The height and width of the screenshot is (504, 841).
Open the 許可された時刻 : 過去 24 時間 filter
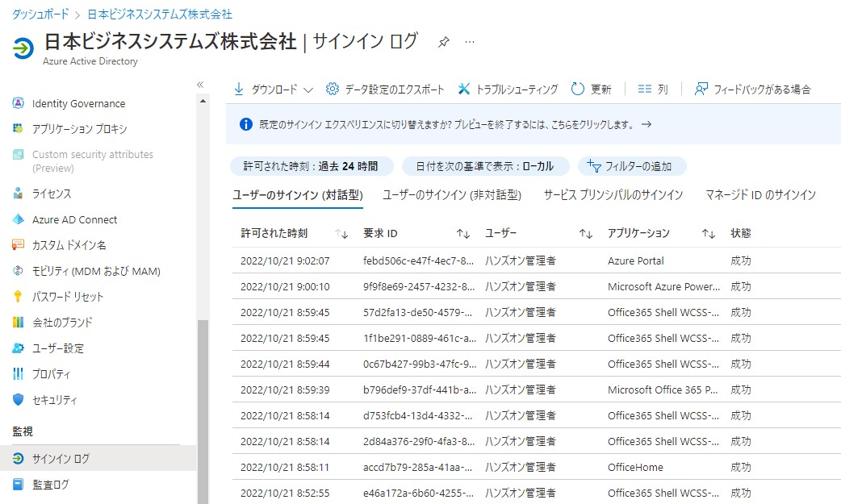click(x=312, y=166)
